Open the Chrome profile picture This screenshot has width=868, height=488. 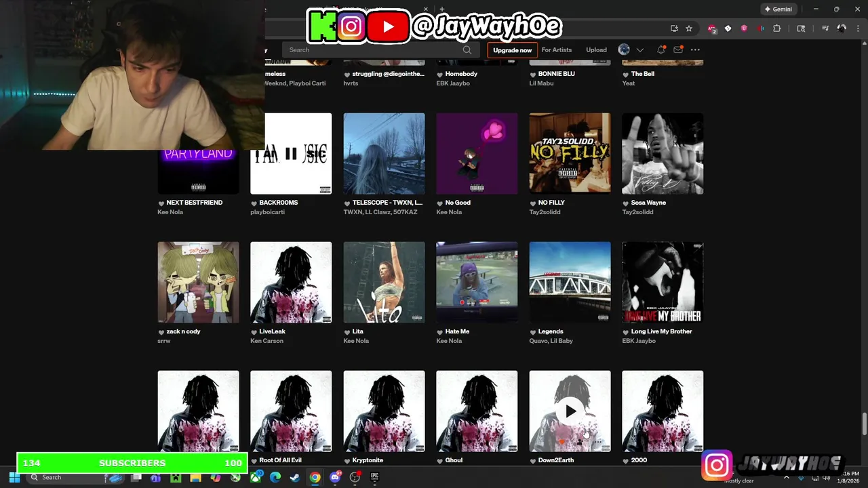842,28
